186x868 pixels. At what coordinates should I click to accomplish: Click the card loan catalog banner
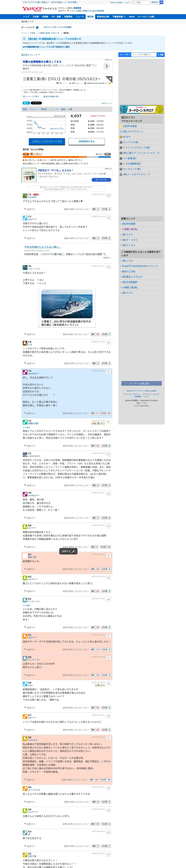[141, 109]
